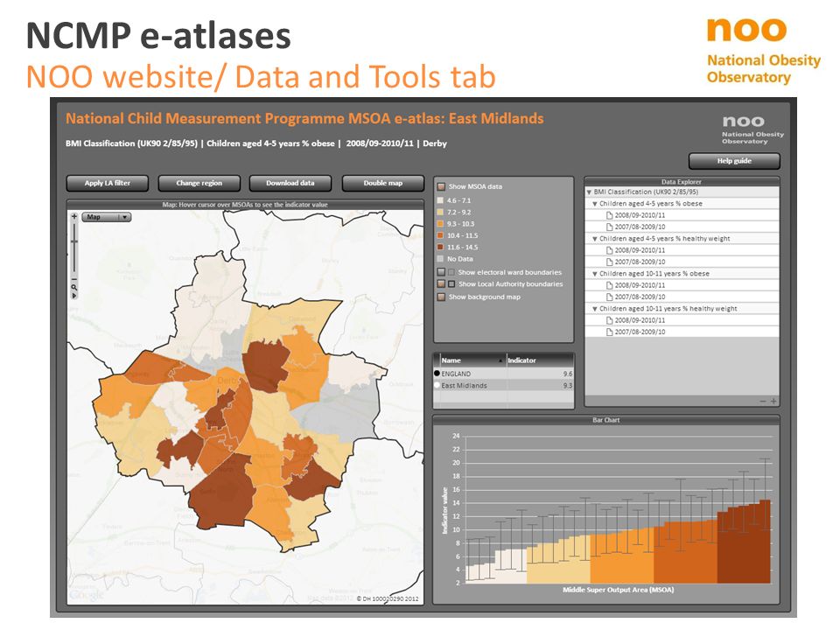This screenshot has width=840, height=630.
Task: Click the Indicator column header
Action: click(x=540, y=360)
